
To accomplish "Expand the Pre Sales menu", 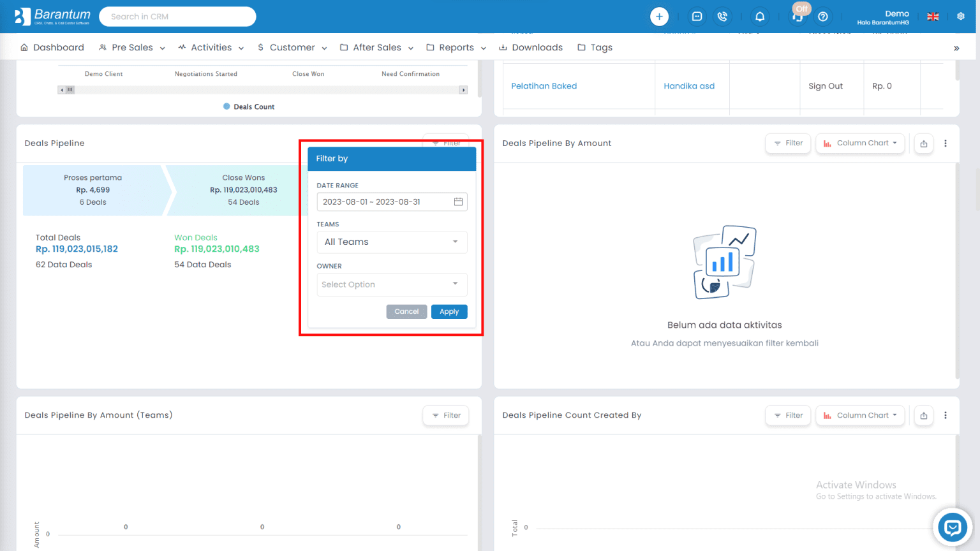I will tap(131, 47).
